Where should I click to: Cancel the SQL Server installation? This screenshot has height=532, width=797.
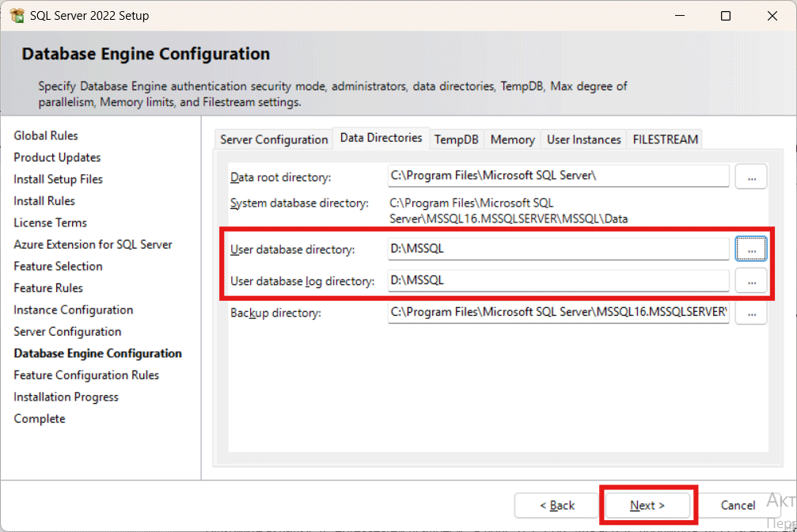point(738,505)
